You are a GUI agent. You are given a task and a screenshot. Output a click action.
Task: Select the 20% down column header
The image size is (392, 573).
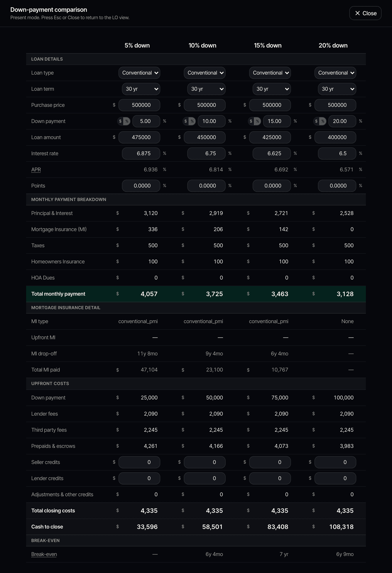tap(333, 45)
